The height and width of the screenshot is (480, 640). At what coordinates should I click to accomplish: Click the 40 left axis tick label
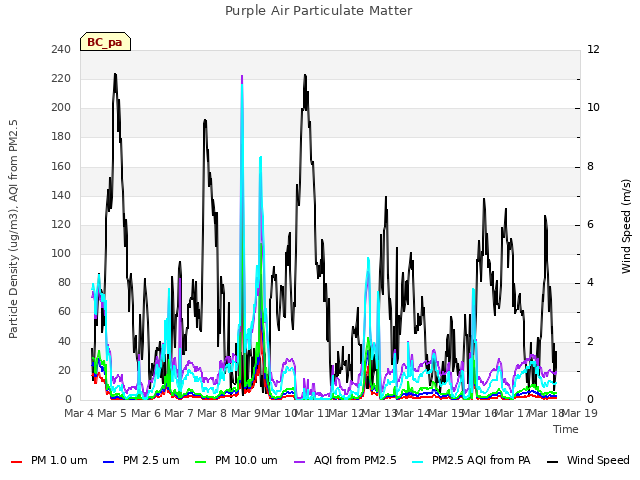click(x=64, y=341)
